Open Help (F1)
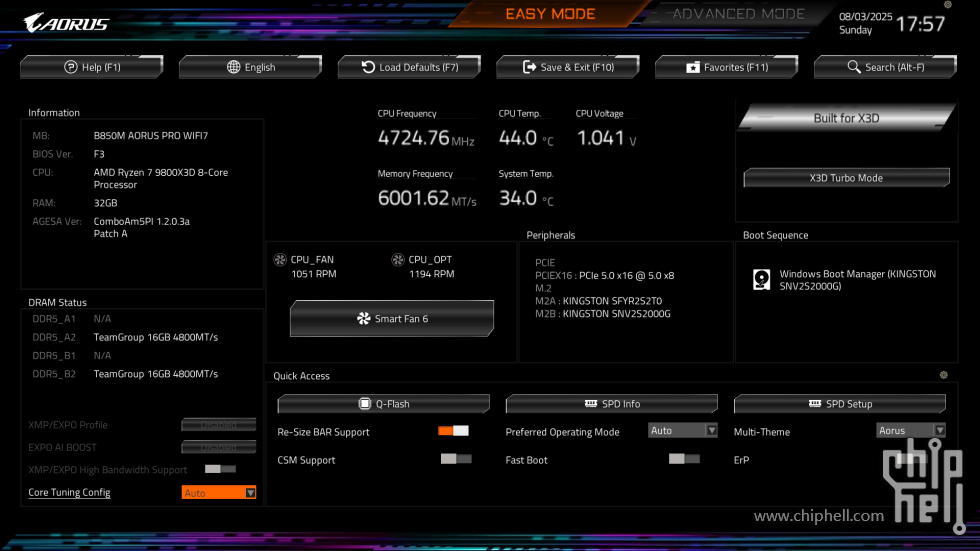The height and width of the screenshot is (551, 980). coord(92,67)
